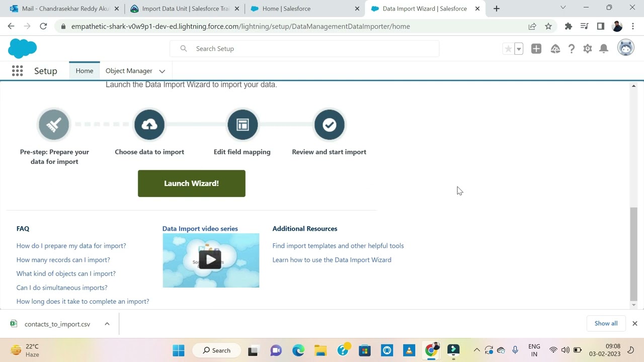
Task: Focus the Search Setup field
Action: coord(304,49)
